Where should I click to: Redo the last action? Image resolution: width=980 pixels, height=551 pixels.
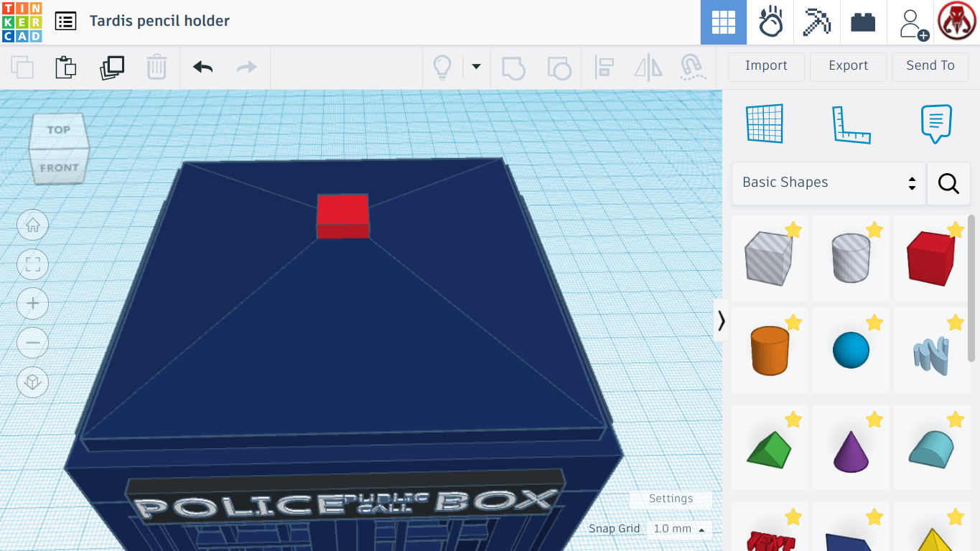[x=247, y=68]
